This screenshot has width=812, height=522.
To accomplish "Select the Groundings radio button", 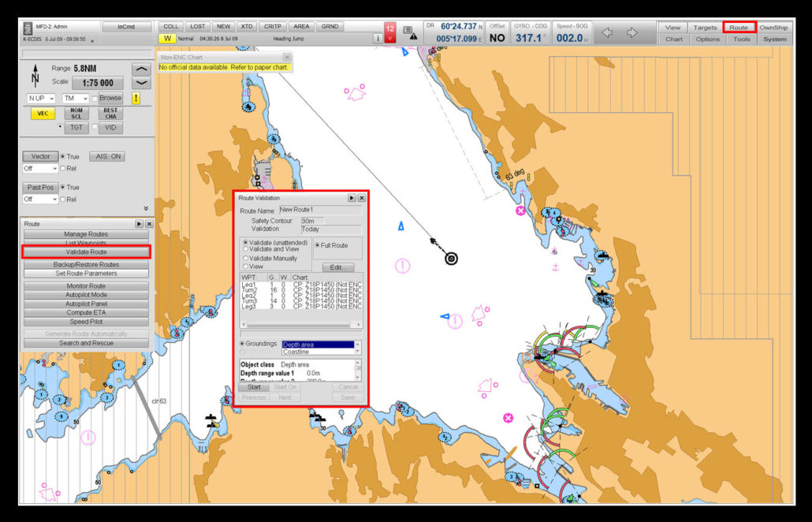I will [x=242, y=344].
